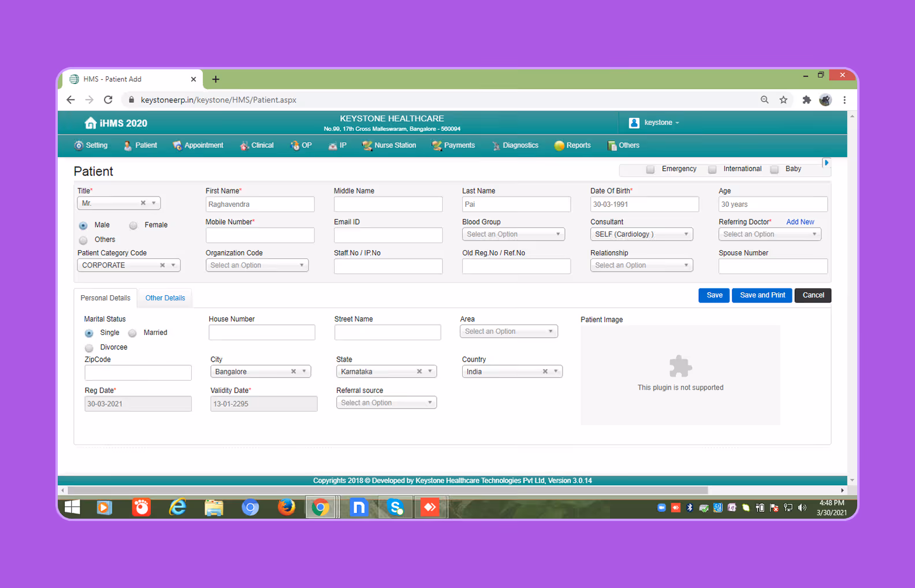Open the browser zoom magnifier icon
This screenshot has height=588, width=915.
pos(764,100)
